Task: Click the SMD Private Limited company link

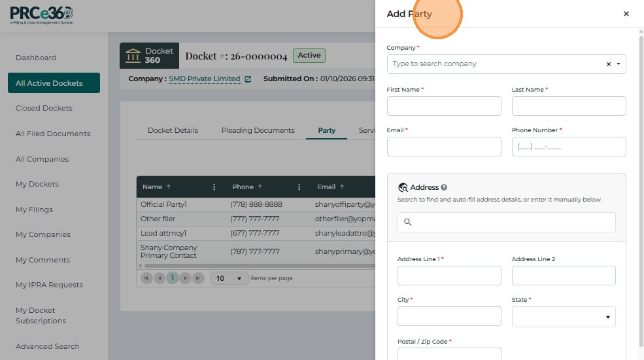Action: click(204, 79)
